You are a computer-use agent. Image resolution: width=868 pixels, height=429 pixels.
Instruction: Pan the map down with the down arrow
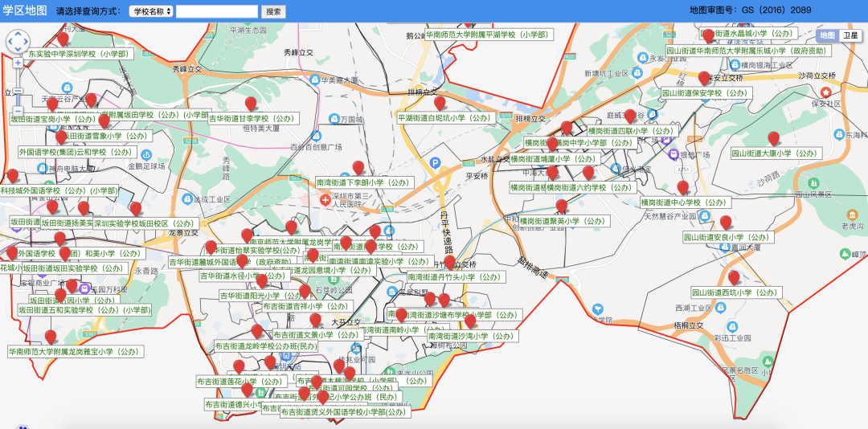coord(18,49)
